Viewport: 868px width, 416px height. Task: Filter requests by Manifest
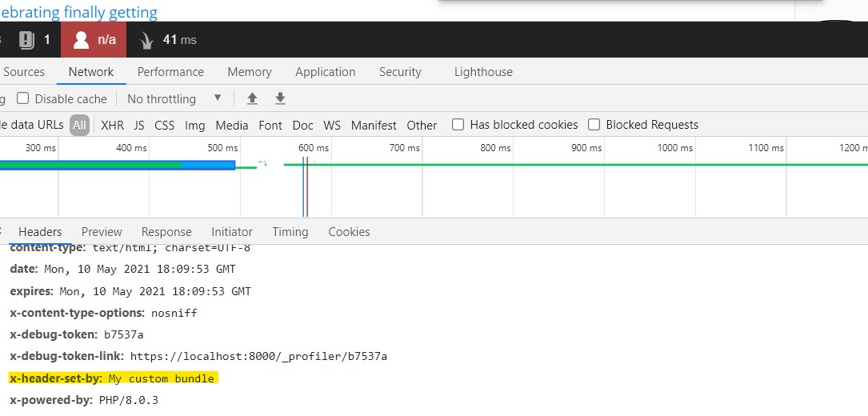pyautogui.click(x=374, y=125)
